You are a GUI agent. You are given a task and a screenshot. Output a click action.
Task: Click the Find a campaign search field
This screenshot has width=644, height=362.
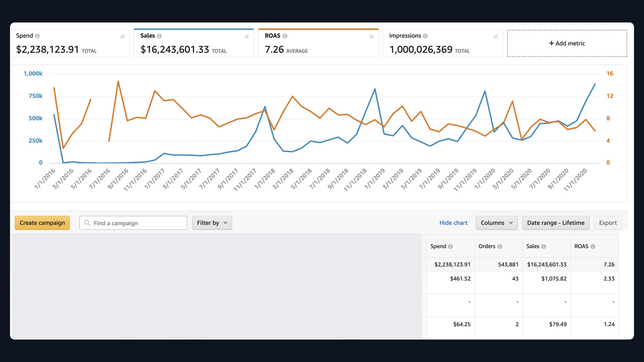(x=133, y=223)
